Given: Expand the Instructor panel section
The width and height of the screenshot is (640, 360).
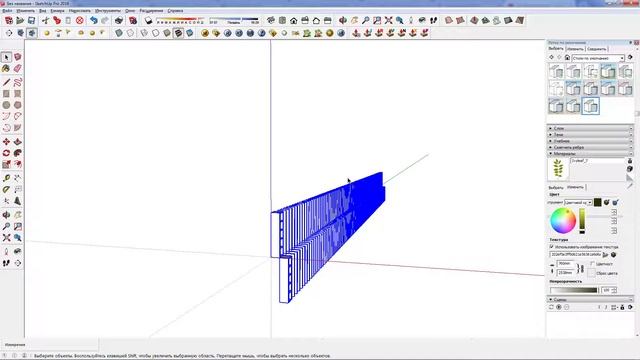Looking at the screenshot, I should (x=590, y=141).
